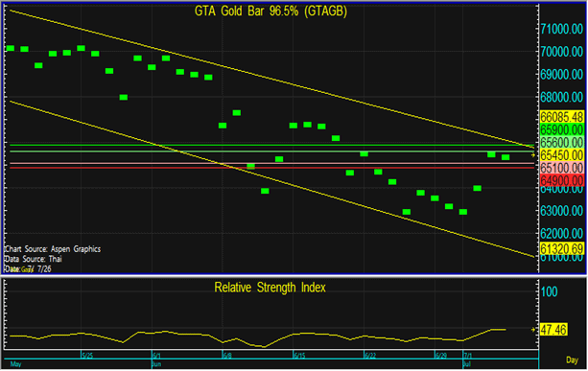Select the green 65900.00 price label
The image size is (588, 371).
[x=562, y=130]
